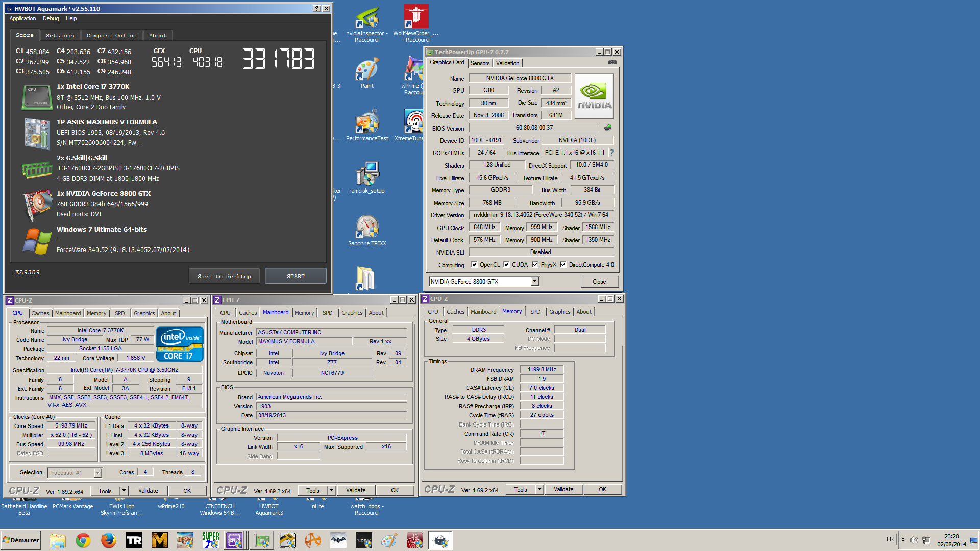Open the SPD tab in right CPU-Z

point(535,312)
